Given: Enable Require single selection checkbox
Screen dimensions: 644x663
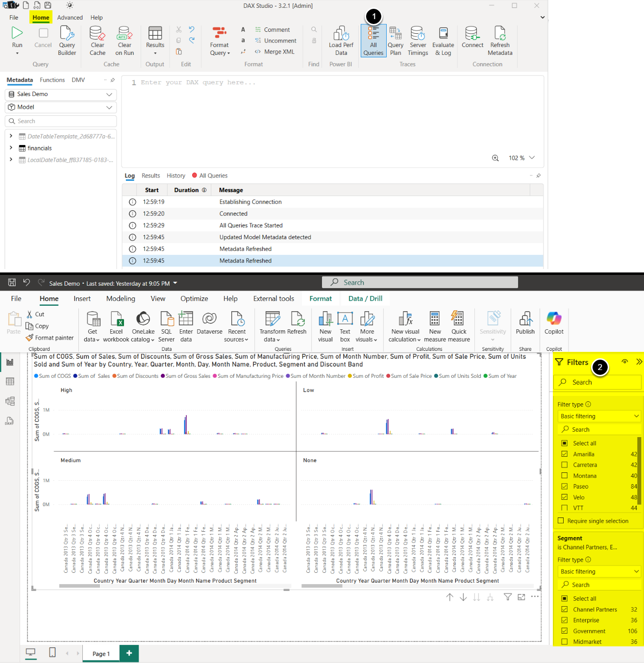Looking at the screenshot, I should pyautogui.click(x=561, y=520).
